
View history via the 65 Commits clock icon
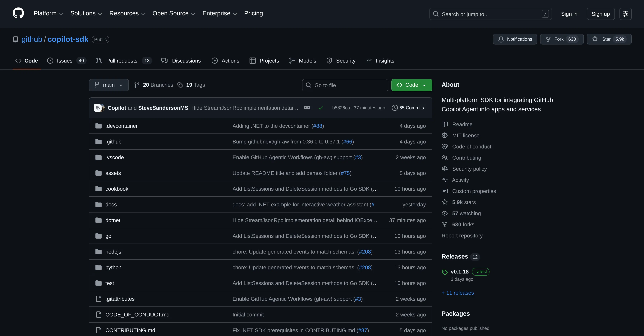[x=394, y=108]
